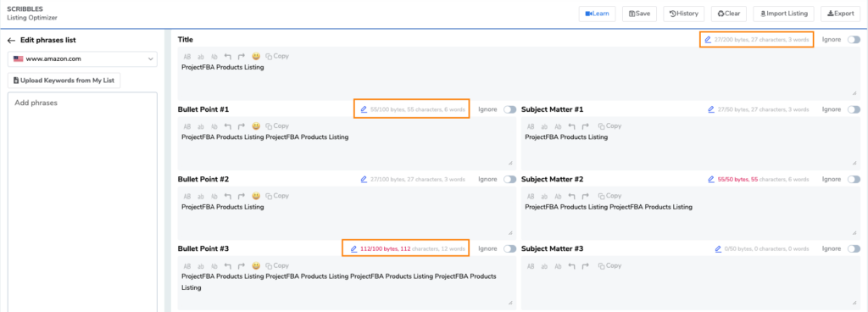Image resolution: width=868 pixels, height=312 pixels.
Task: Toggle Ignore switch for Subject Matter #3
Action: pos(854,249)
